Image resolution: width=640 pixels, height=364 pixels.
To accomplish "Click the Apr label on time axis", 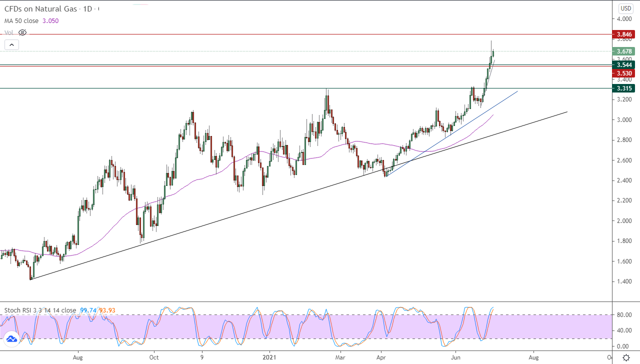I will coord(381,357).
